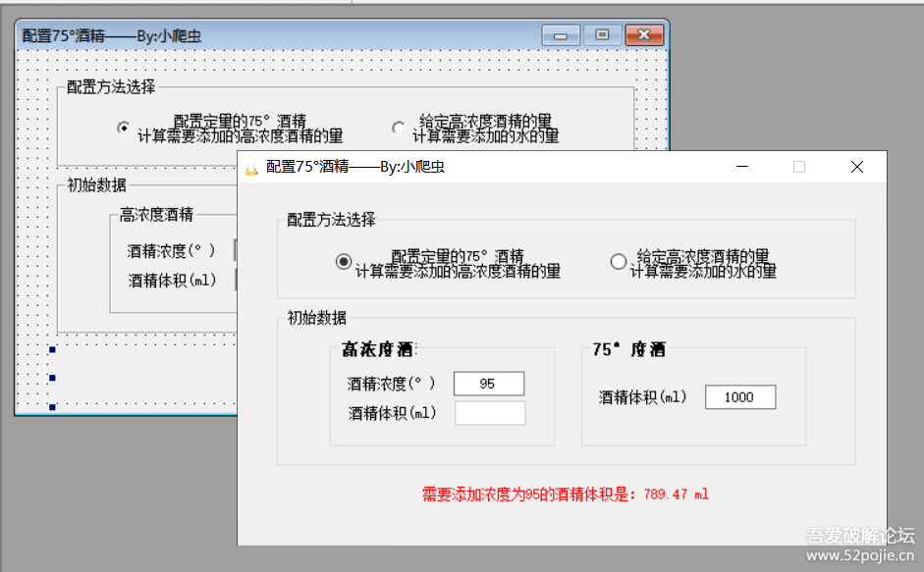This screenshot has height=572, width=924.
Task: Click 酒精浓度(°) label in front window
Action: coord(391,384)
